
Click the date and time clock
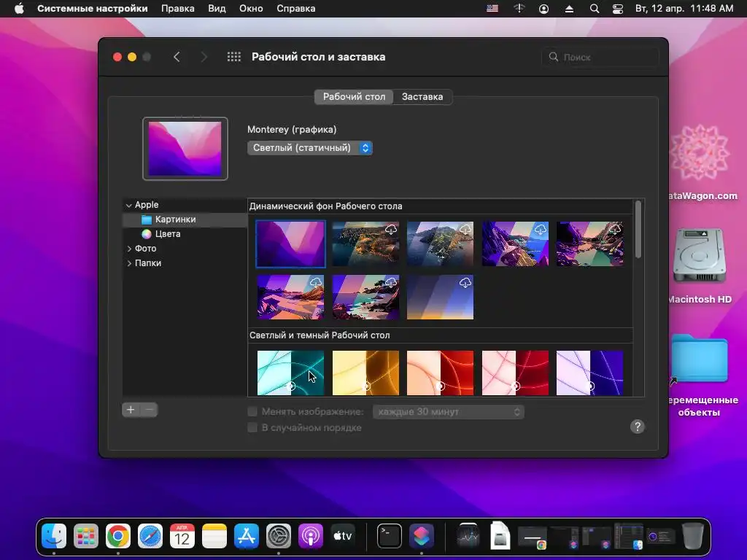(684, 9)
